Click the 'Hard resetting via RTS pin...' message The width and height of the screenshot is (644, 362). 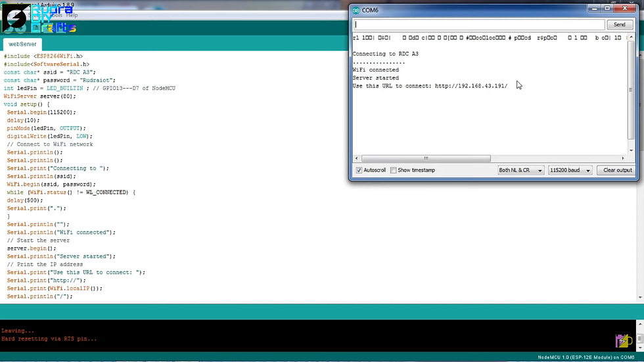pos(49,339)
